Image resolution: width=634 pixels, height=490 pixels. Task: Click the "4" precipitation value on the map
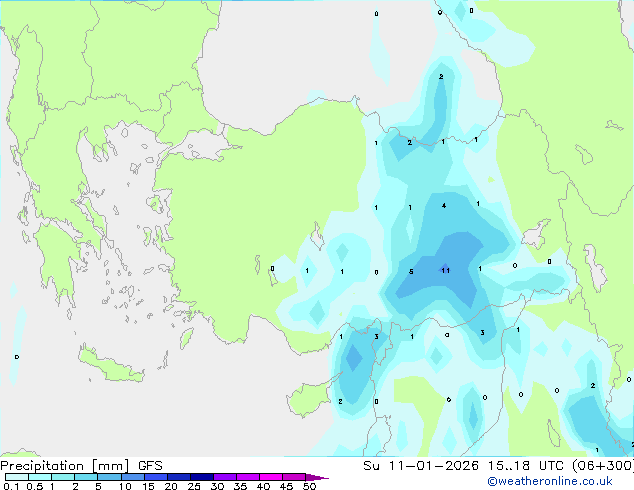[x=444, y=206]
